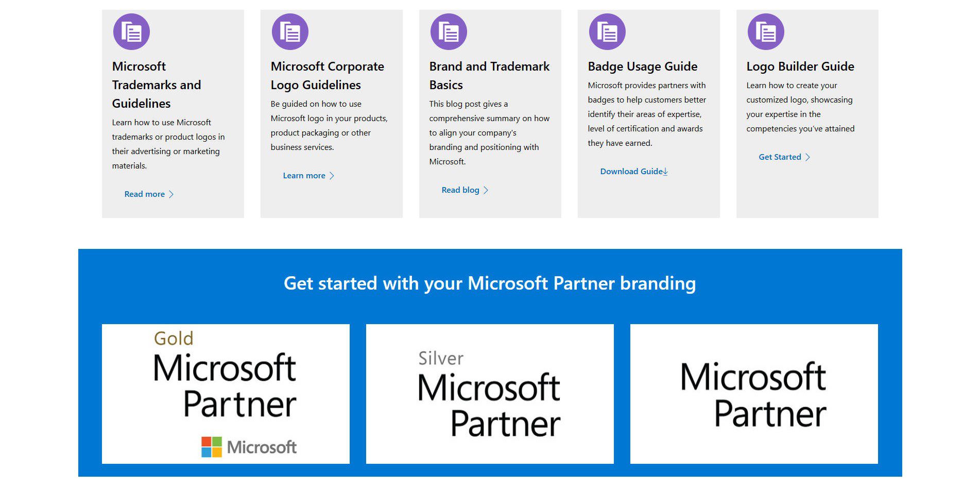Click the Brand and Trademark Basics heading
The width and height of the screenshot is (980, 487).
(489, 75)
